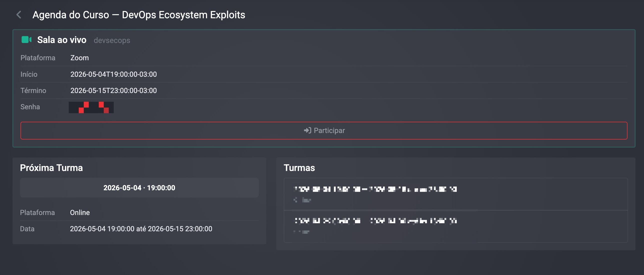Go back using the left chevron arrow

[19, 15]
